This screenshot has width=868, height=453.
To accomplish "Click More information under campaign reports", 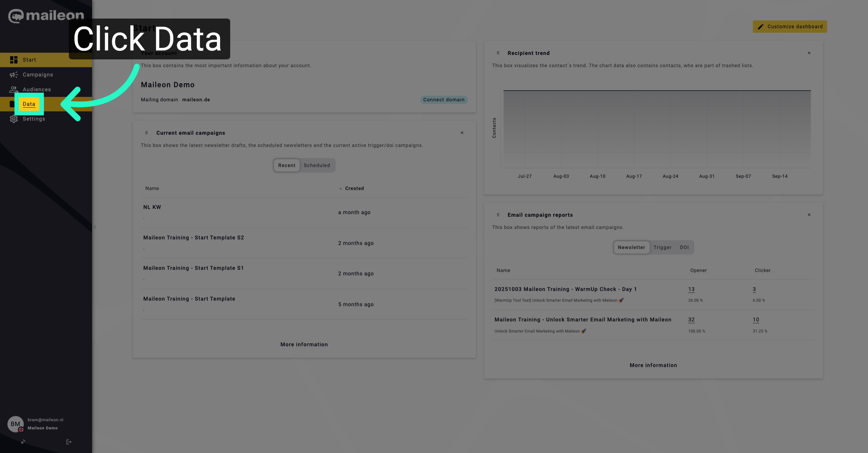I will pyautogui.click(x=653, y=365).
